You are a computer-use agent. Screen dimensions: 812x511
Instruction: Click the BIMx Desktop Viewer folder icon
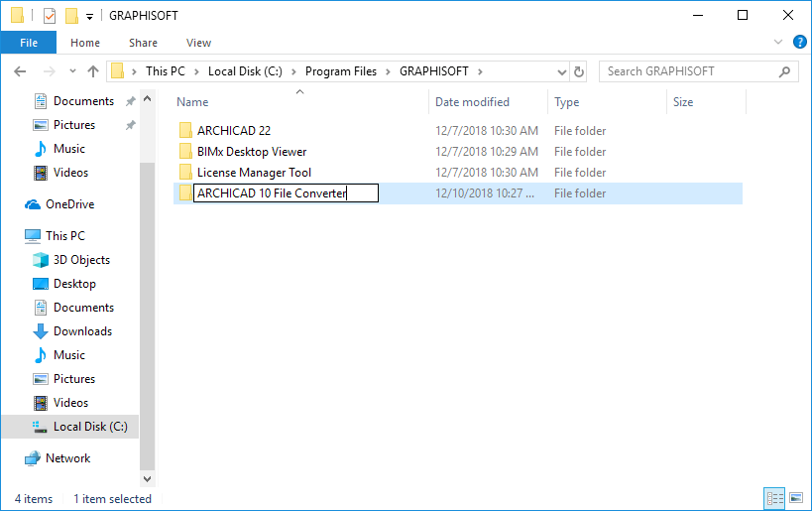click(185, 152)
